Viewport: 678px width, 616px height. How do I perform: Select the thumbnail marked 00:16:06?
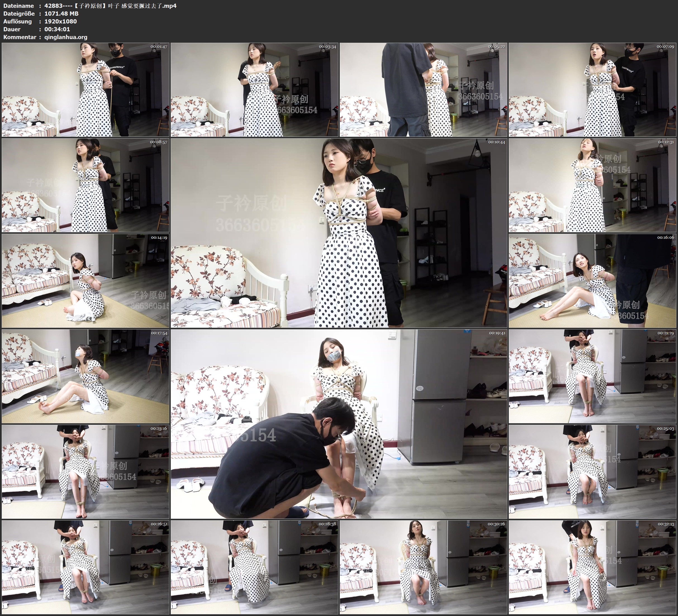point(592,281)
